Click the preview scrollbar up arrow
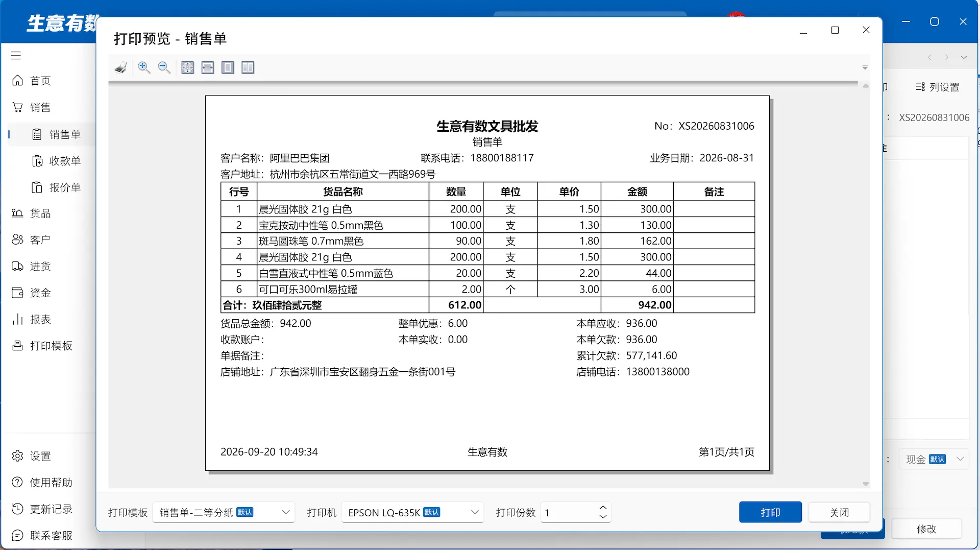 866,86
